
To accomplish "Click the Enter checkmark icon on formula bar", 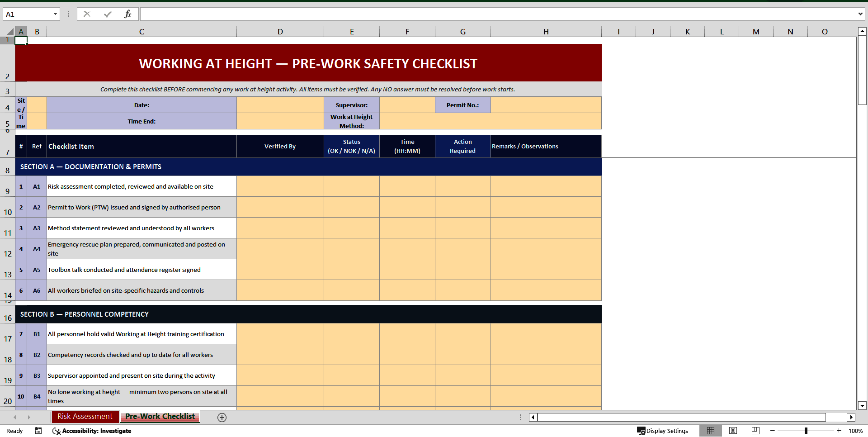I will [108, 14].
